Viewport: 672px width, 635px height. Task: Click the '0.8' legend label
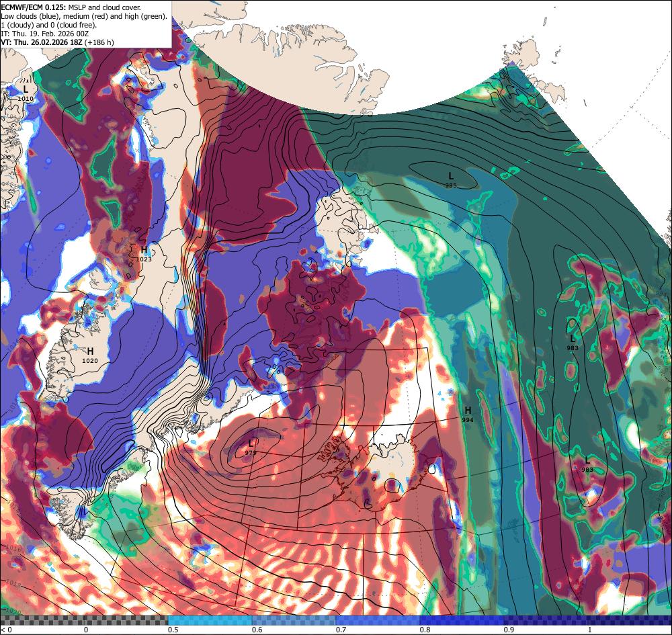coord(425,630)
